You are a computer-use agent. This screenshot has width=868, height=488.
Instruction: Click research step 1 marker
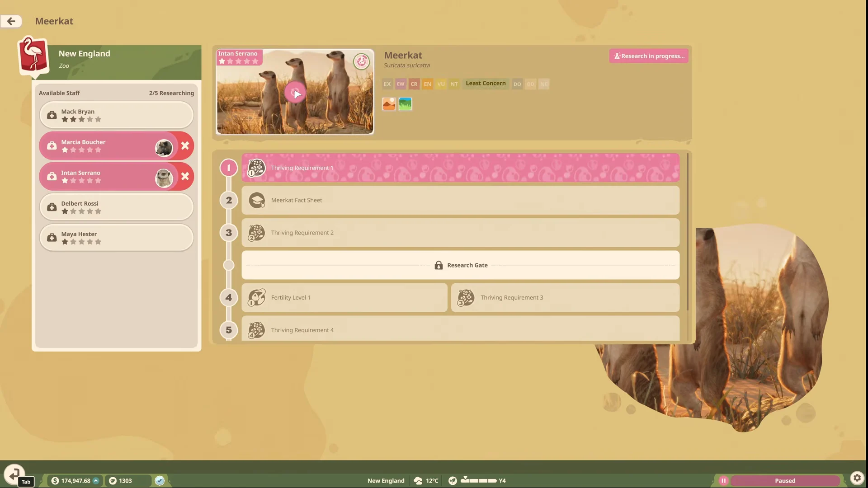coord(229,168)
